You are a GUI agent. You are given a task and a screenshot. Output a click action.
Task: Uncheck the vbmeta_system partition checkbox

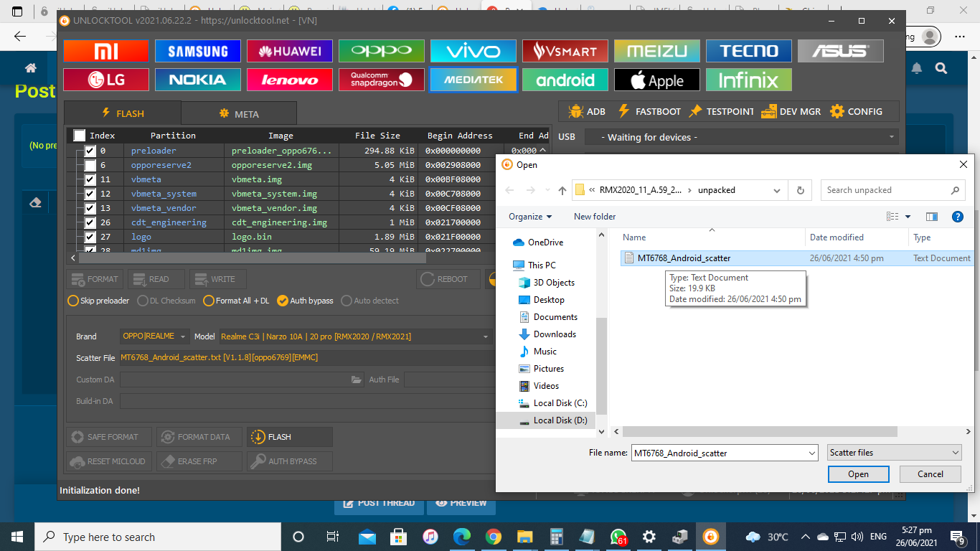tap(90, 194)
